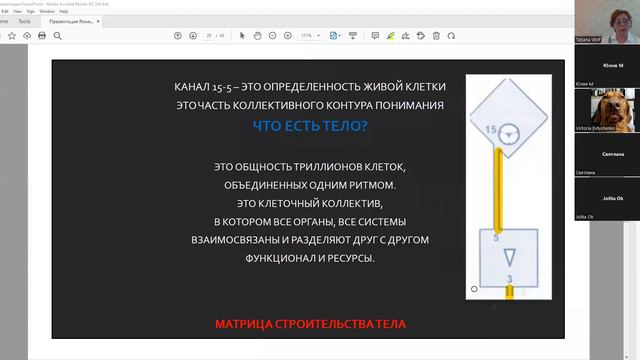640x360 pixels.
Task: Select the highlighter pen tool
Action: click(391, 36)
